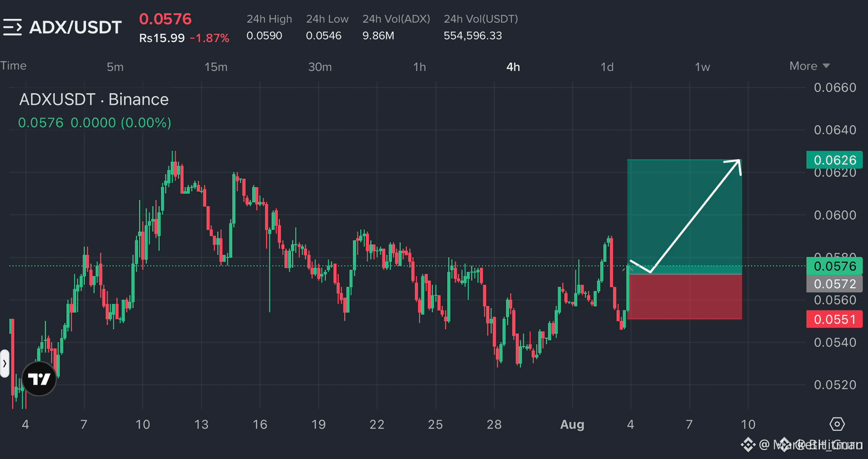Switch to the 30m timeframe

pos(320,67)
